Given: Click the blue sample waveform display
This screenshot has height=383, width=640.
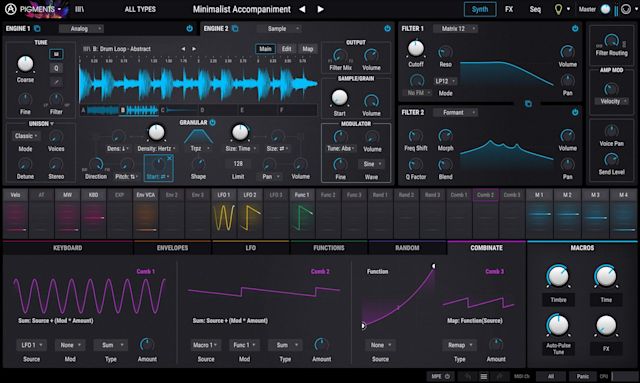Looking at the screenshot, I should coord(198,84).
